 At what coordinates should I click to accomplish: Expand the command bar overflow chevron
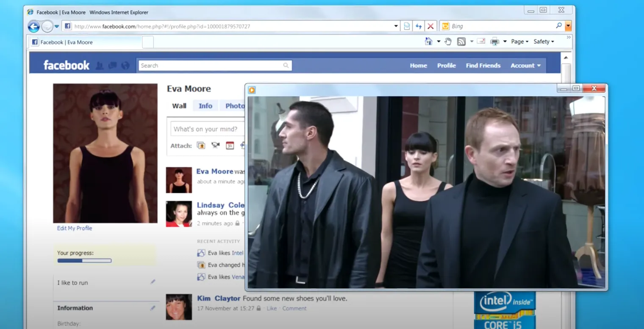coord(569,37)
